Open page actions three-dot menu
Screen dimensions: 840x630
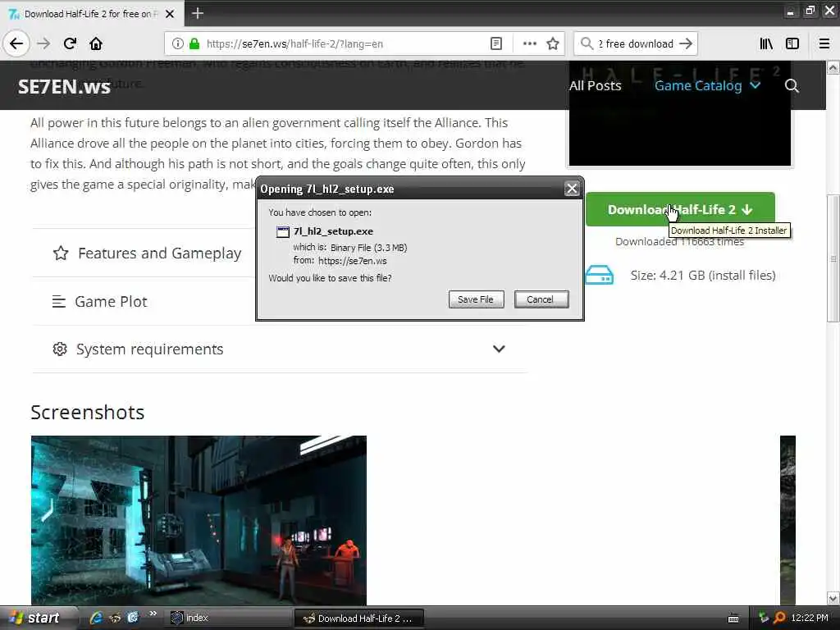click(529, 44)
